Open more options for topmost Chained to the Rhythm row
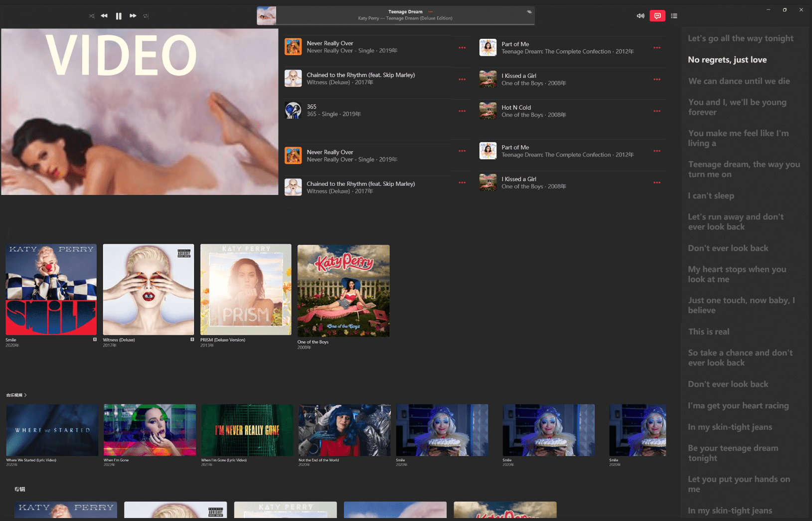The width and height of the screenshot is (812, 521). coord(462,79)
